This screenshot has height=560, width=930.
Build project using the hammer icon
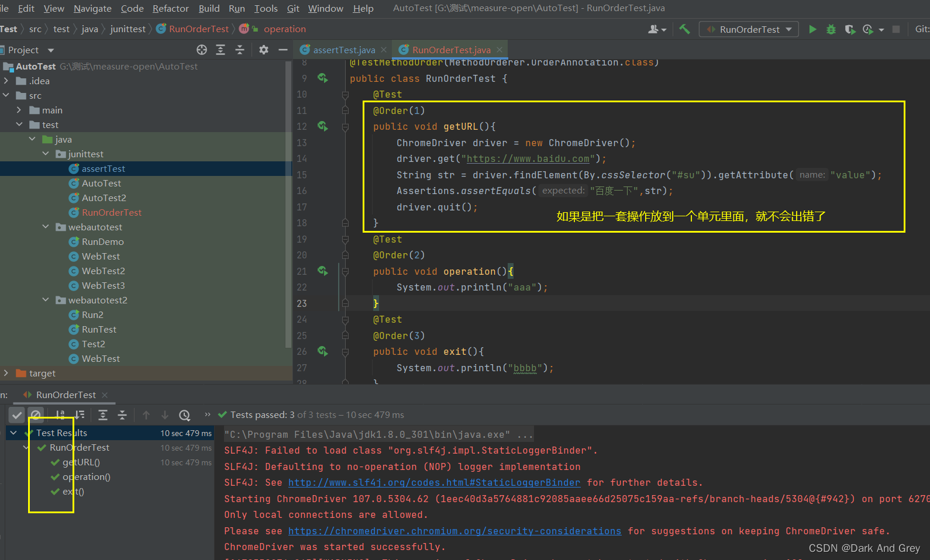tap(684, 29)
